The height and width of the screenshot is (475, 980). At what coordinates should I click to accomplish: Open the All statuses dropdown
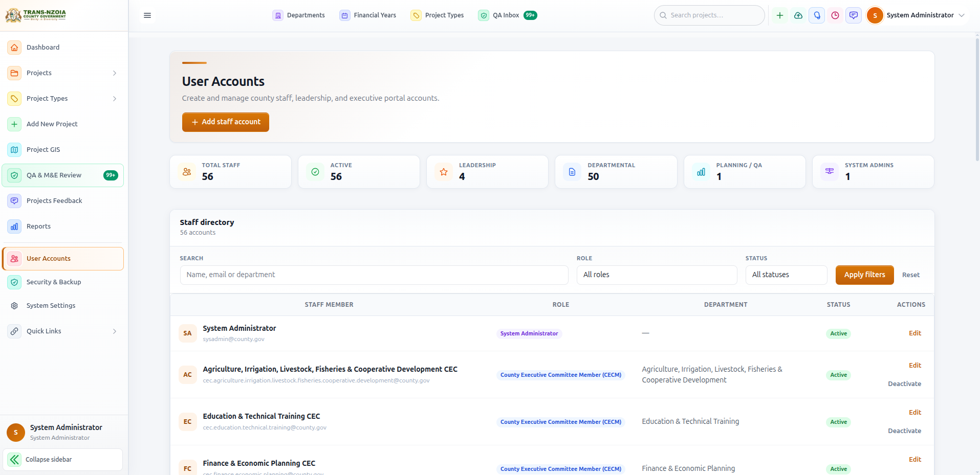coord(787,275)
